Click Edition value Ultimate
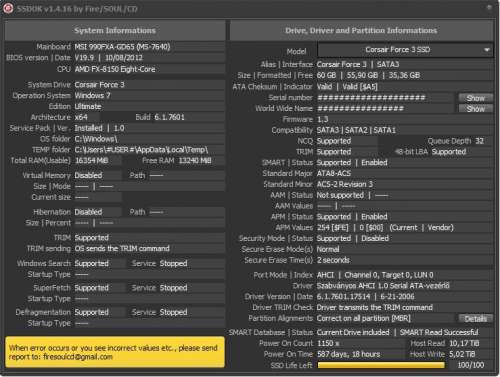 point(88,107)
